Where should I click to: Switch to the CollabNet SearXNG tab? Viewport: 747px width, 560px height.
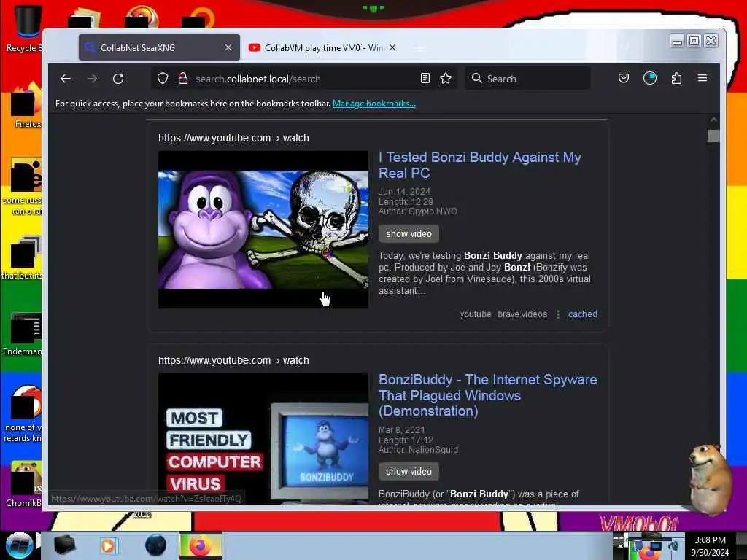click(x=159, y=47)
